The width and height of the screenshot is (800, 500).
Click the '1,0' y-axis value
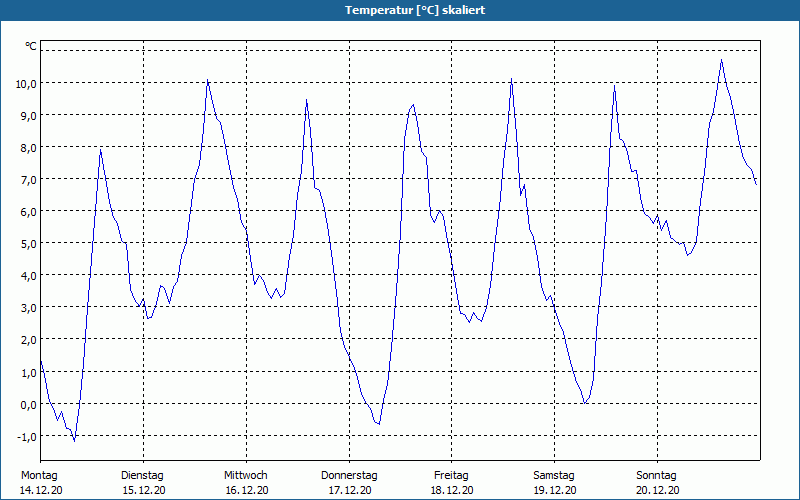(29, 372)
